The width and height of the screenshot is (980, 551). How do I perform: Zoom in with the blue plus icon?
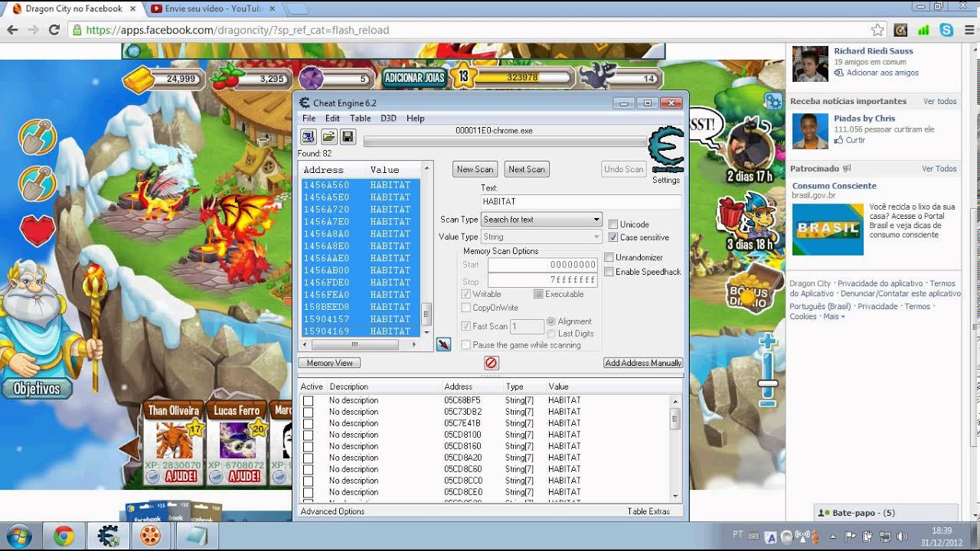[767, 343]
